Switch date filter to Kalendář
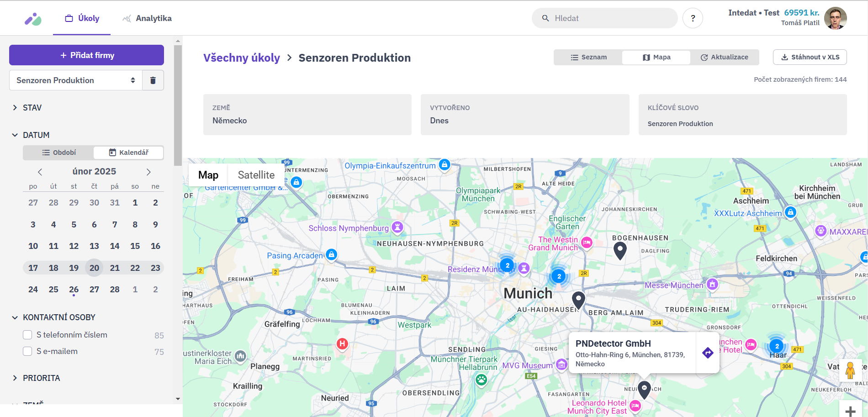 click(x=128, y=153)
